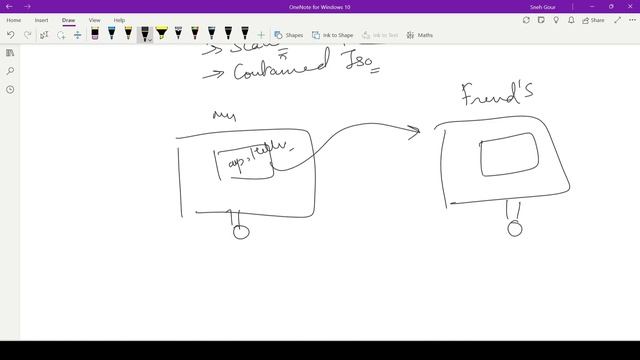Choose the Insert Space tool

click(x=78, y=35)
